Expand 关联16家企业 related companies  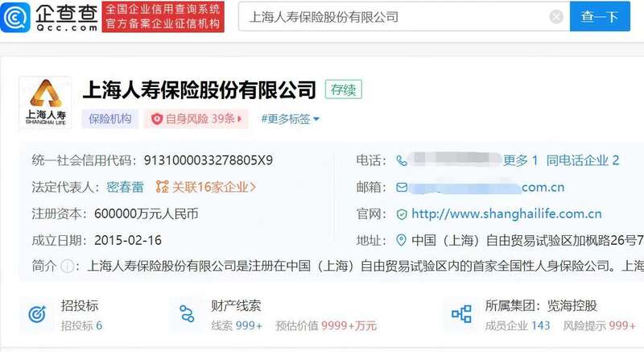[206, 187]
